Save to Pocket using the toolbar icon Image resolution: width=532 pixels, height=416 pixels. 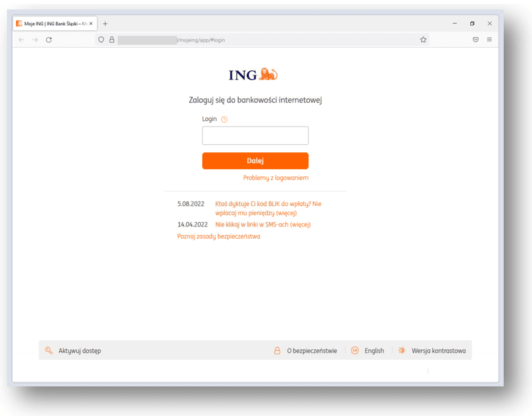pyautogui.click(x=476, y=40)
